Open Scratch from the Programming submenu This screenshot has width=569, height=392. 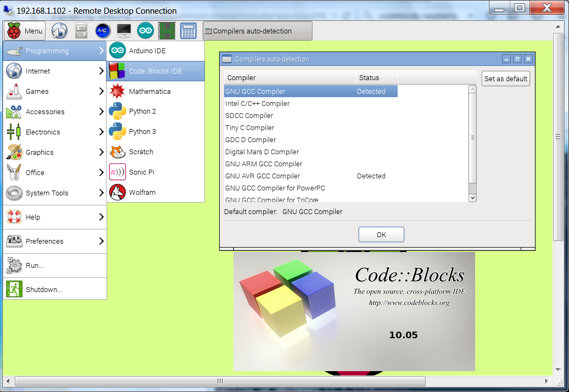141,152
